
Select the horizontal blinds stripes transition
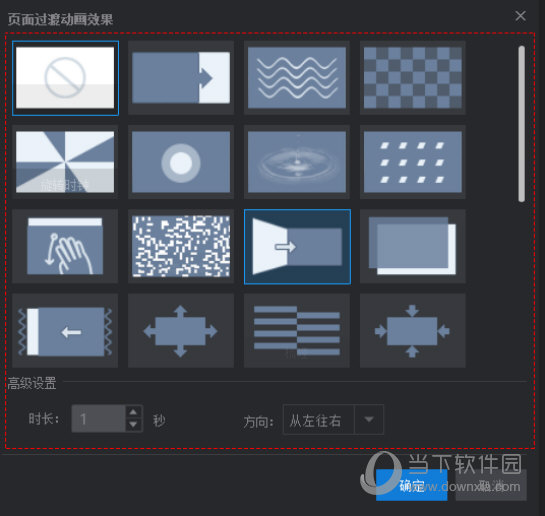click(x=297, y=331)
